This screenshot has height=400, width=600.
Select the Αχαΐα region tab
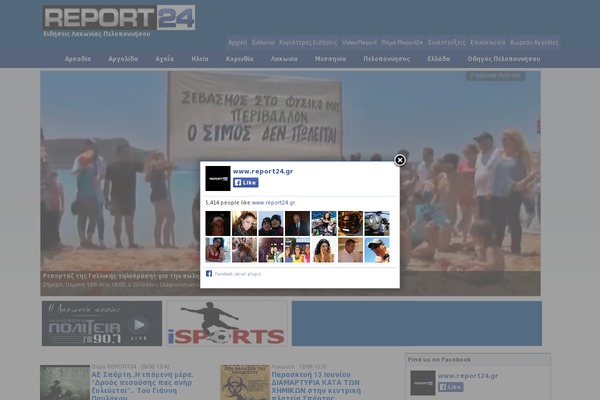[x=165, y=59]
